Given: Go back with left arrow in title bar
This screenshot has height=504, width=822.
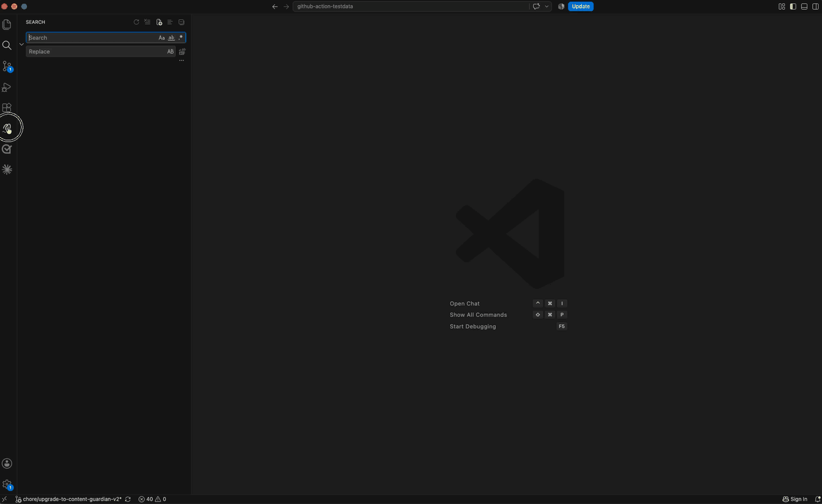Looking at the screenshot, I should [x=275, y=6].
